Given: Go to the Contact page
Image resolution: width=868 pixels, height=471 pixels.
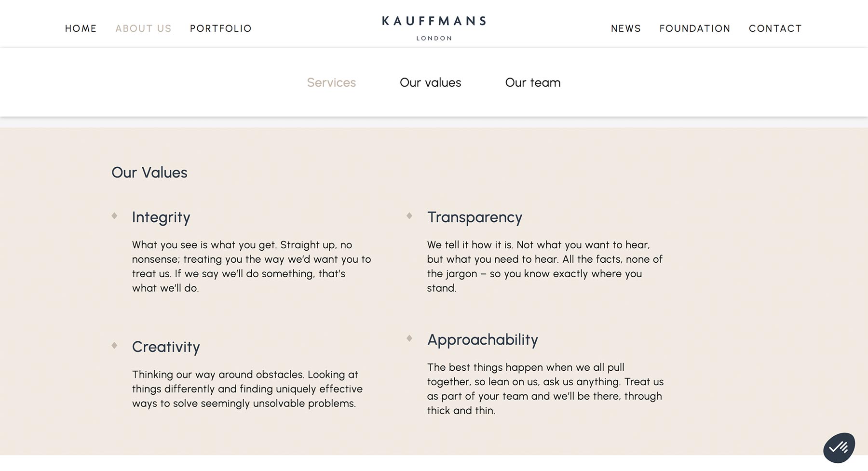Looking at the screenshot, I should click(x=775, y=28).
